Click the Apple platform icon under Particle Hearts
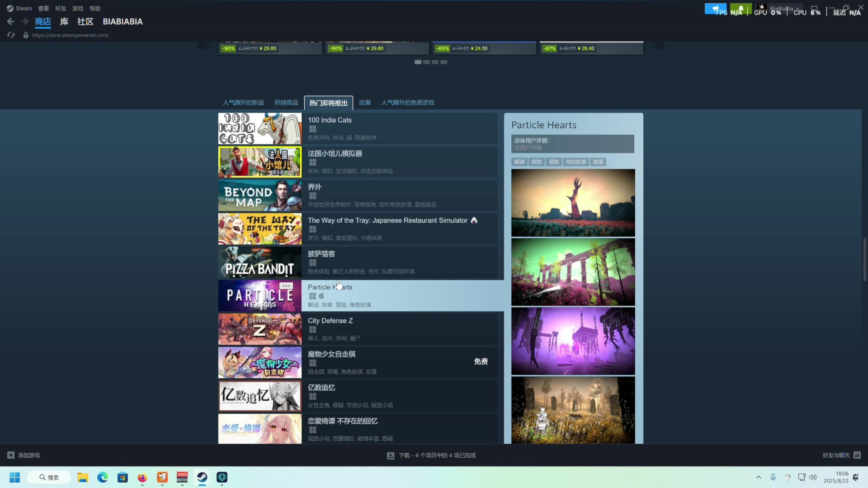868x488 pixels. click(321, 296)
